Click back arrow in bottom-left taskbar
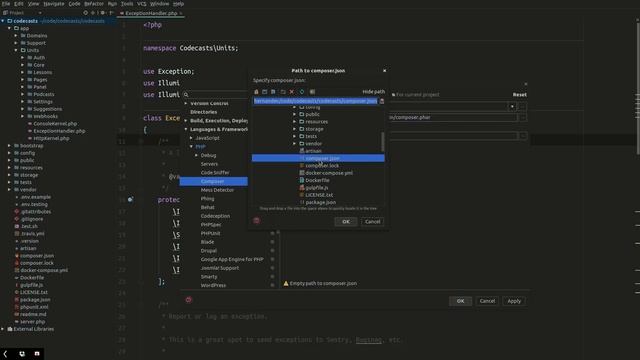 5,354
